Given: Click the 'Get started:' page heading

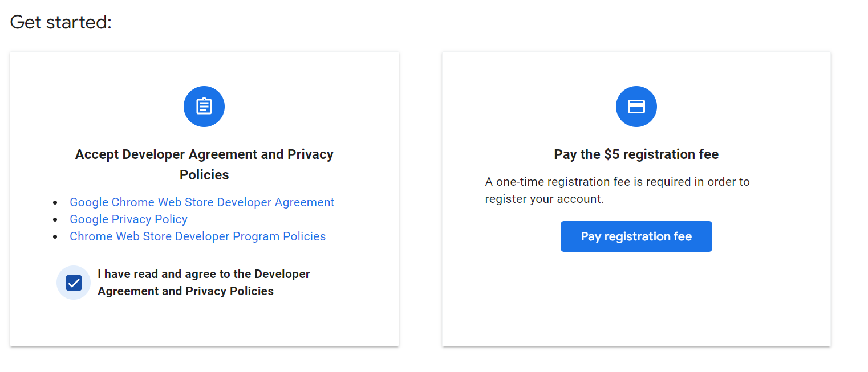Looking at the screenshot, I should coord(61,22).
